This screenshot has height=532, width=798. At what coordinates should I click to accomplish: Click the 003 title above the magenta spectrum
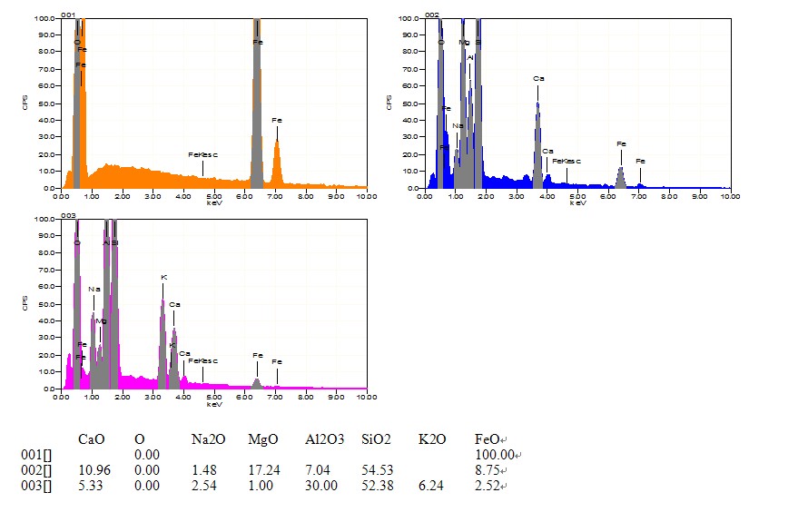[68, 215]
